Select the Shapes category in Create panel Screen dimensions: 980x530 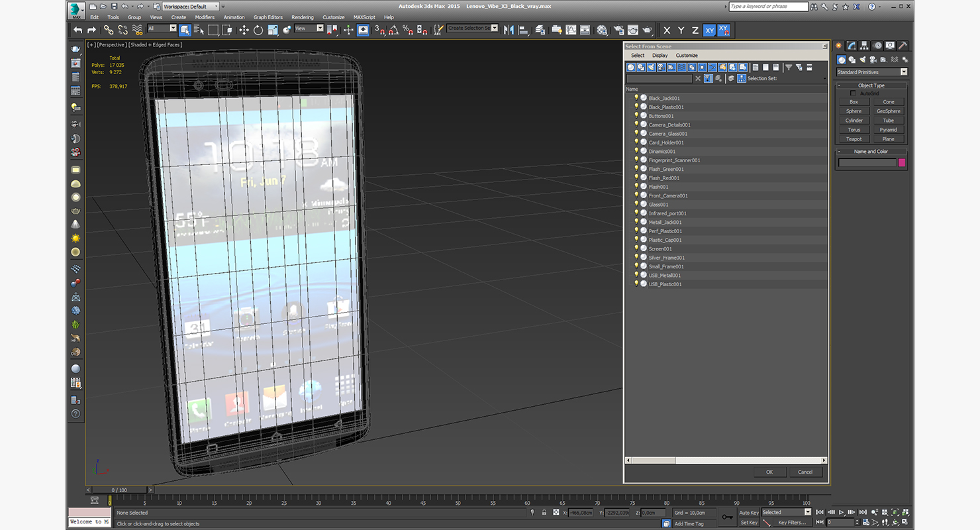852,60
